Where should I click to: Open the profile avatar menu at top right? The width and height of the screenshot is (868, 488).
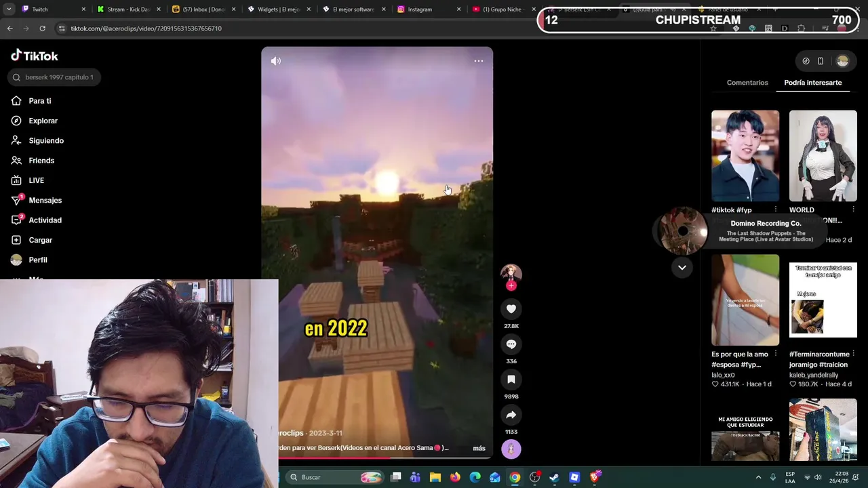(x=842, y=61)
